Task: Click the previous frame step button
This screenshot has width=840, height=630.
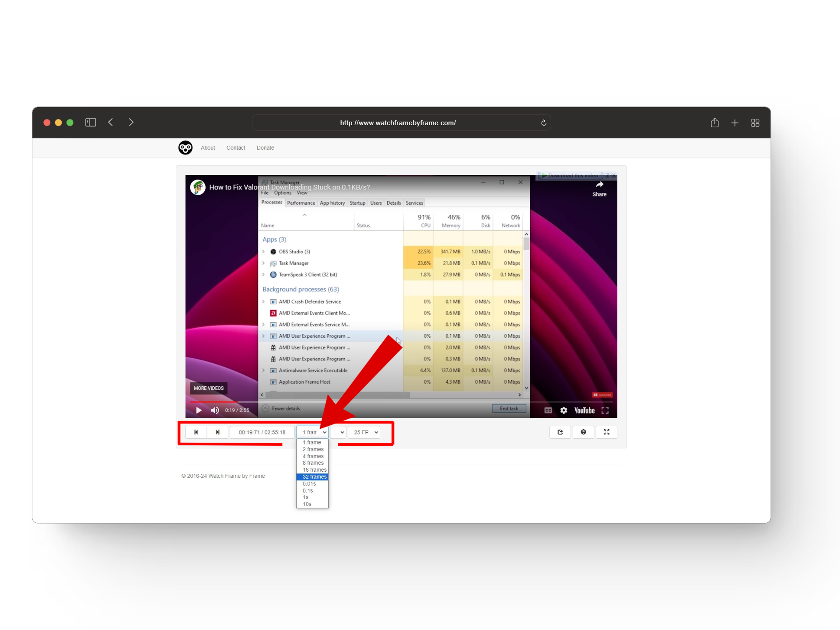Action: pos(196,432)
